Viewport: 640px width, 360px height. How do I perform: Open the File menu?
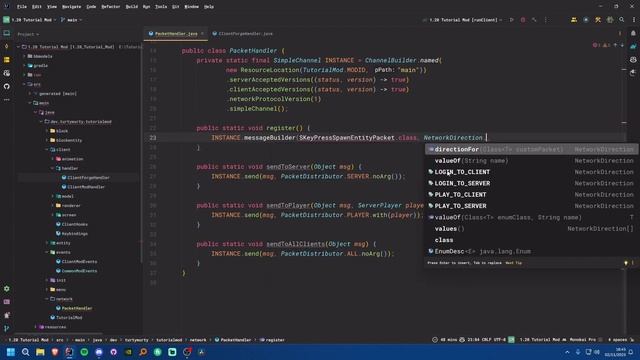22,7
